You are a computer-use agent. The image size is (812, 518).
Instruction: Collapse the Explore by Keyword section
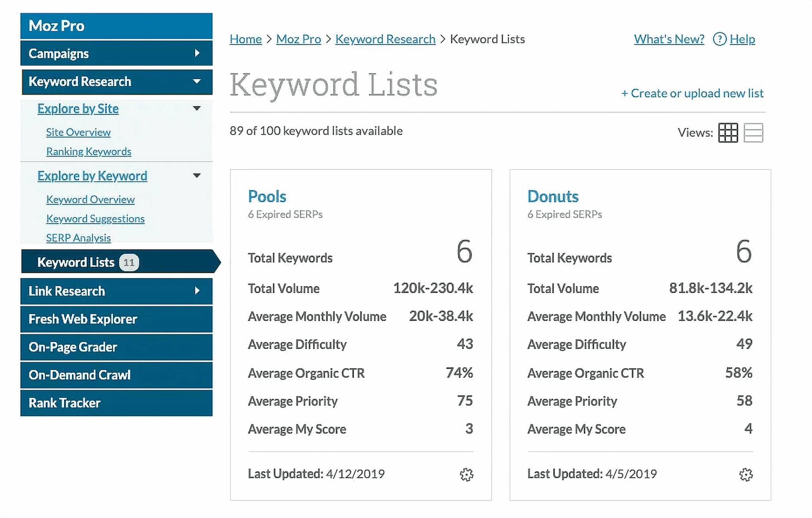click(x=197, y=176)
